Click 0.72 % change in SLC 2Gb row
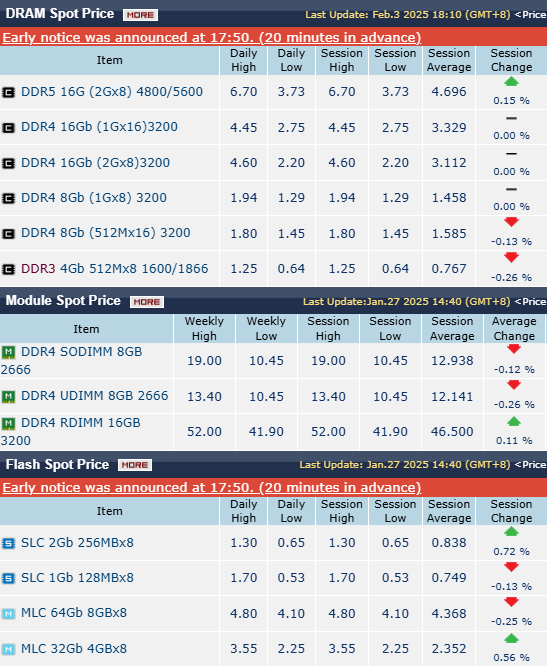The height and width of the screenshot is (666, 547). click(x=511, y=552)
